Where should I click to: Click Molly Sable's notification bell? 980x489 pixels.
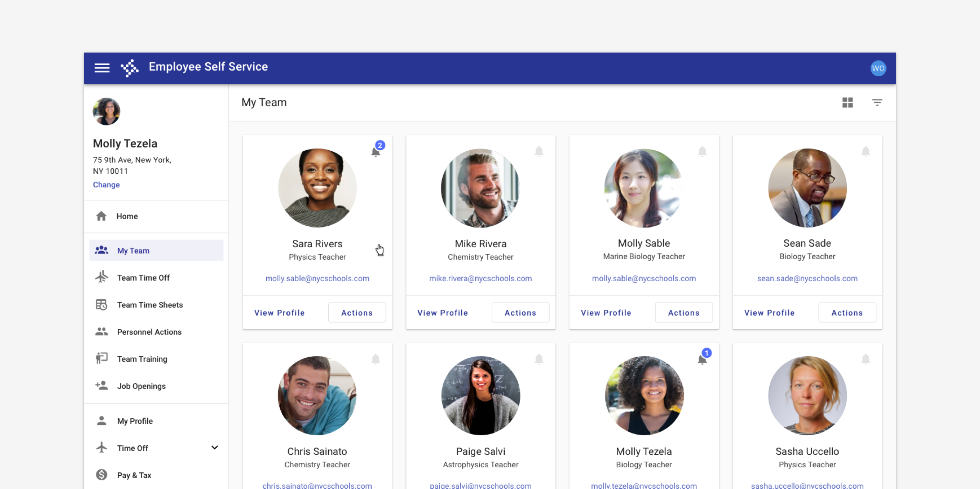coord(702,152)
